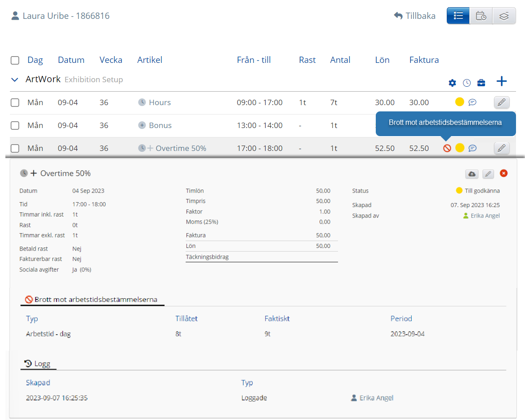The width and height of the screenshot is (525, 420).
Task: Click Tillbaka to go back
Action: point(415,16)
